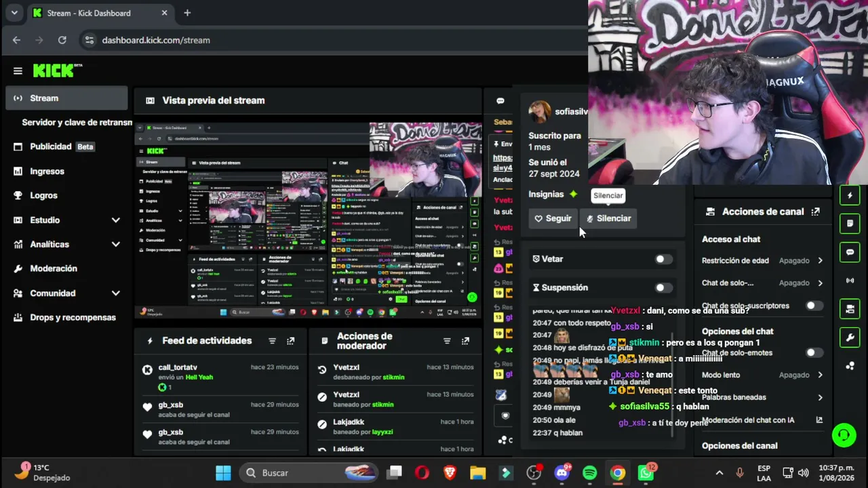Toggle the channel actions widget icon
Viewport: 868px width, 488px height.
pos(850,308)
